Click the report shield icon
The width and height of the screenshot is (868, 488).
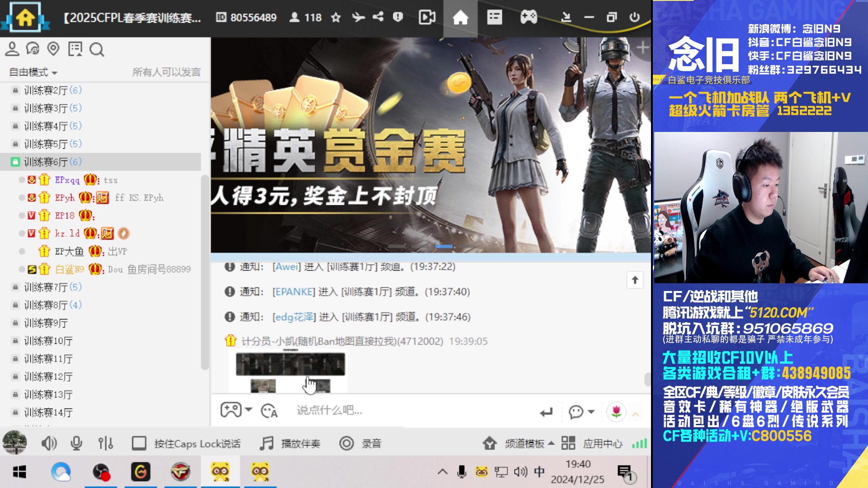(398, 17)
